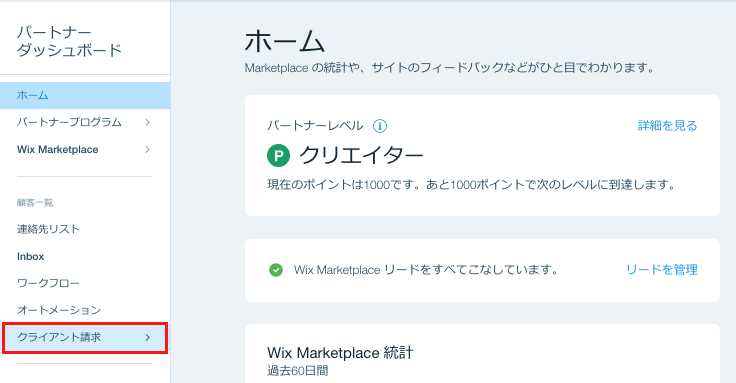The image size is (736, 383).
Task: Click the 詳細を見る link
Action: tap(667, 125)
